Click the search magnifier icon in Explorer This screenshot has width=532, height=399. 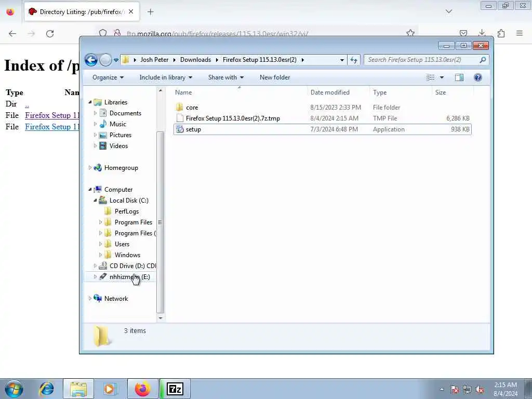click(483, 60)
